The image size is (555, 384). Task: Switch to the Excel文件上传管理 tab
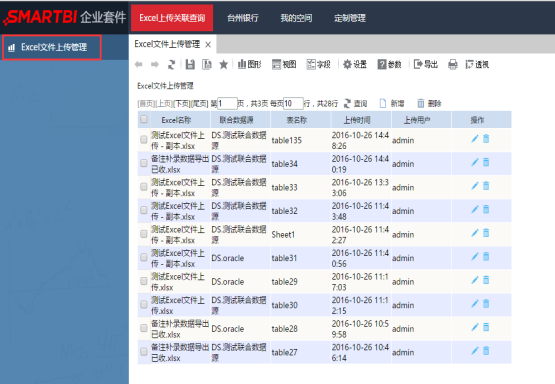(x=167, y=44)
